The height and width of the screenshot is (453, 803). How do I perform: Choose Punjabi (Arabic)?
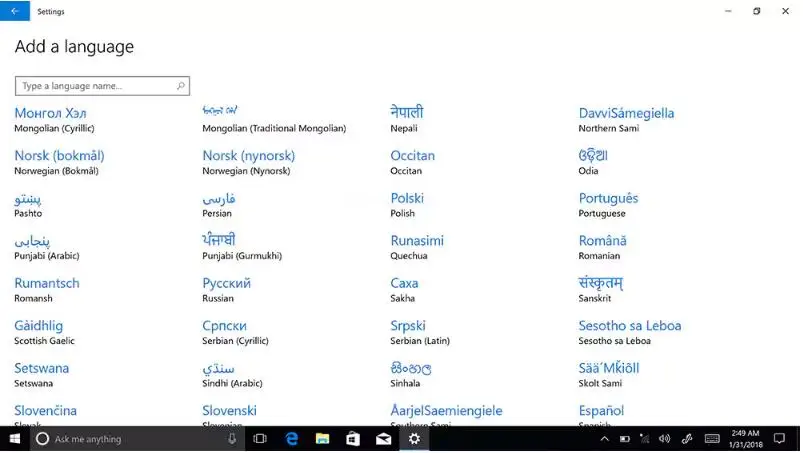(47, 247)
